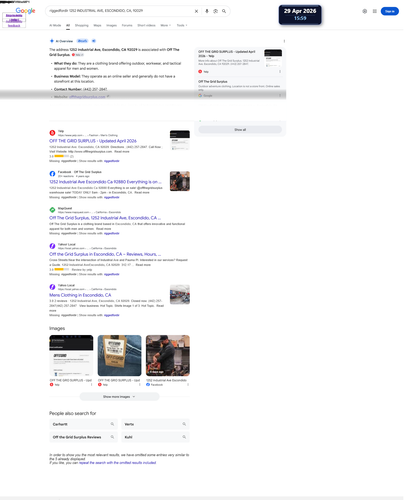Open OFF THE GRID SURPLUS Updated April 2026 result
This screenshot has height=500, width=408.
click(93, 141)
